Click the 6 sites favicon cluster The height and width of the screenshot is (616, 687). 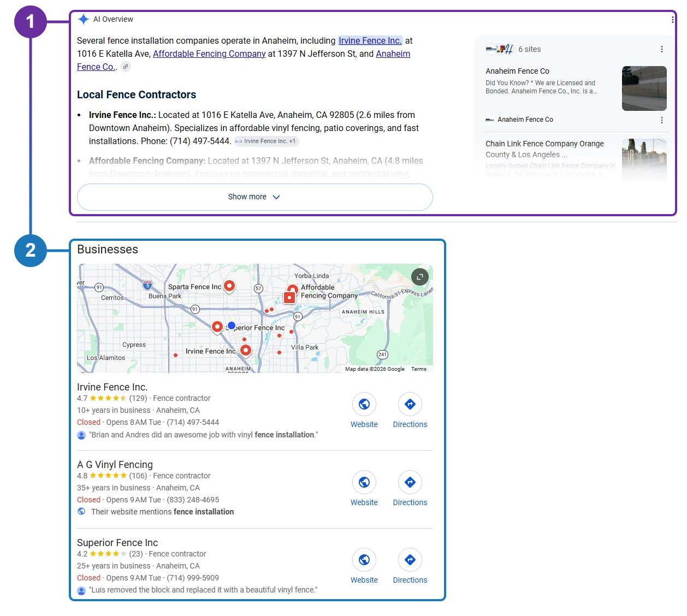click(x=500, y=49)
